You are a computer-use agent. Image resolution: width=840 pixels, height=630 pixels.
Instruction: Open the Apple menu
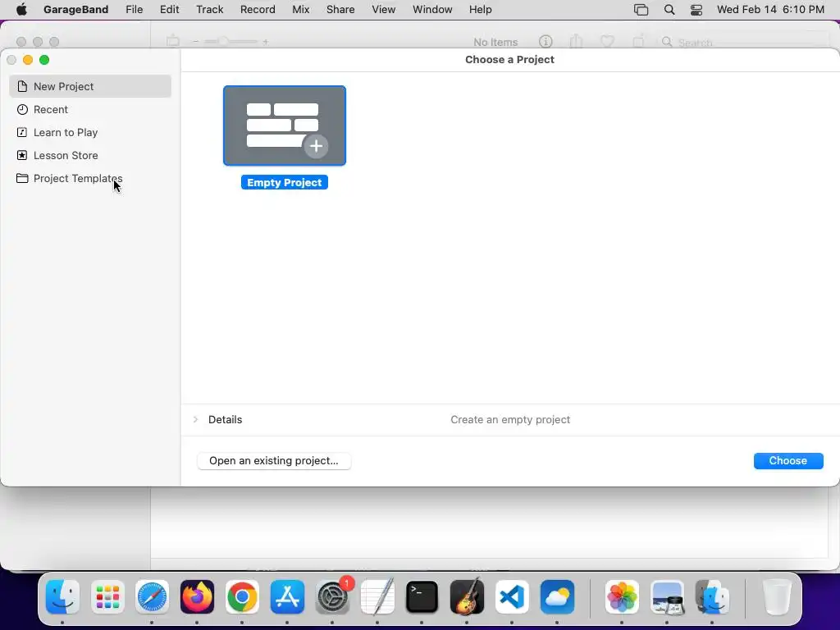21,10
